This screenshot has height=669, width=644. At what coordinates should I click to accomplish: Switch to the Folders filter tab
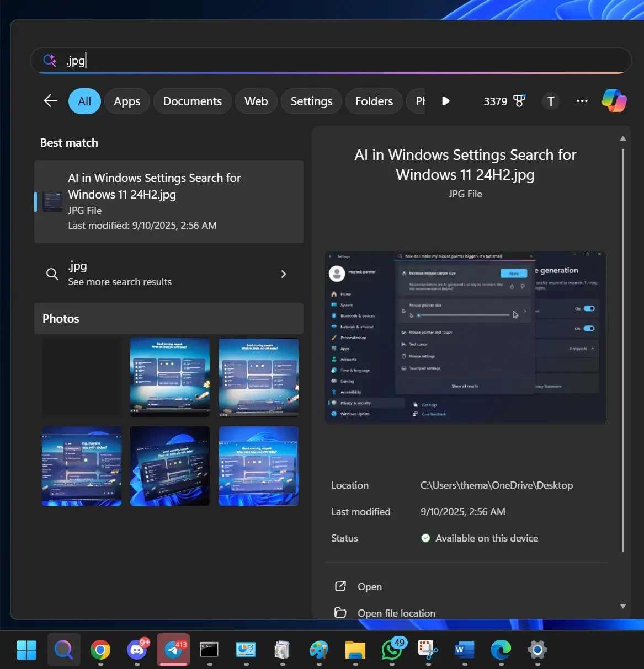374,101
